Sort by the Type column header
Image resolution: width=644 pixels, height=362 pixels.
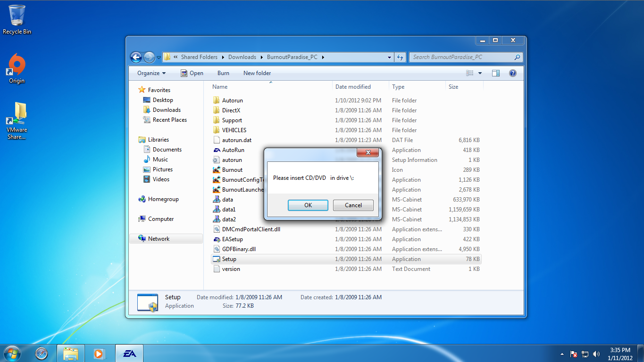pos(417,87)
